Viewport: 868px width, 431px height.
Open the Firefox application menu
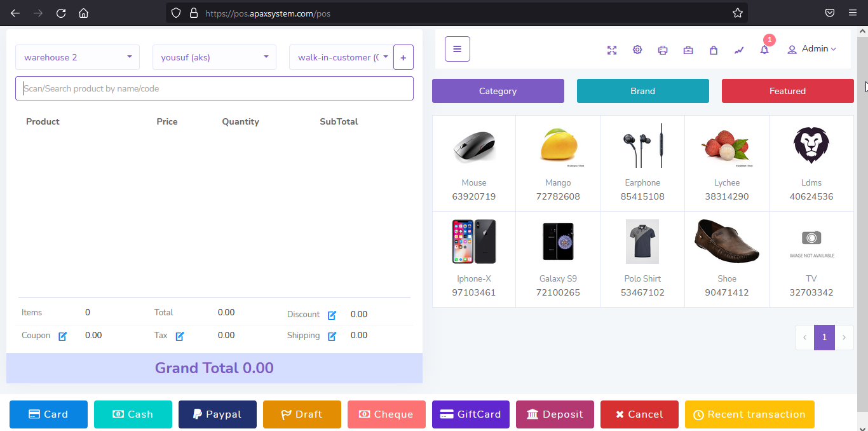[x=853, y=13]
